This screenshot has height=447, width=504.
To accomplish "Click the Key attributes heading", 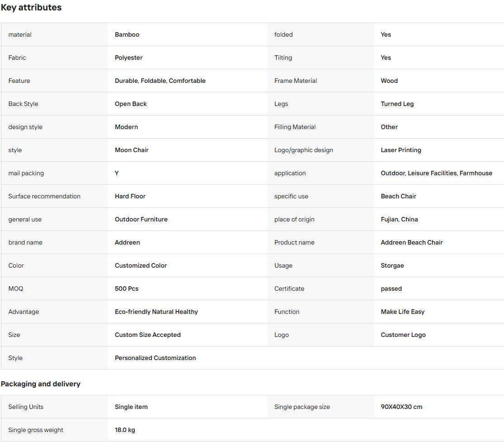I will (x=31, y=7).
